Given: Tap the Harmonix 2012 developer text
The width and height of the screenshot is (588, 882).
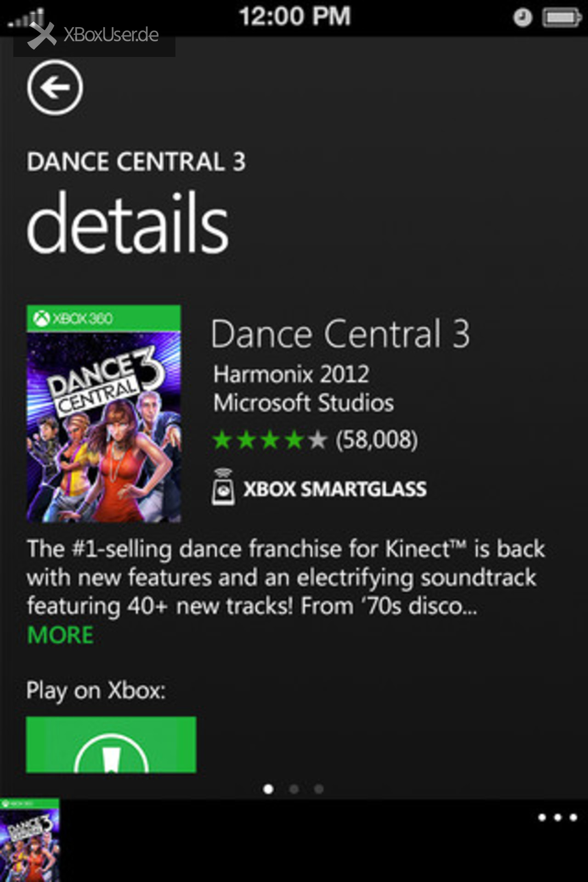Looking at the screenshot, I should (x=291, y=374).
